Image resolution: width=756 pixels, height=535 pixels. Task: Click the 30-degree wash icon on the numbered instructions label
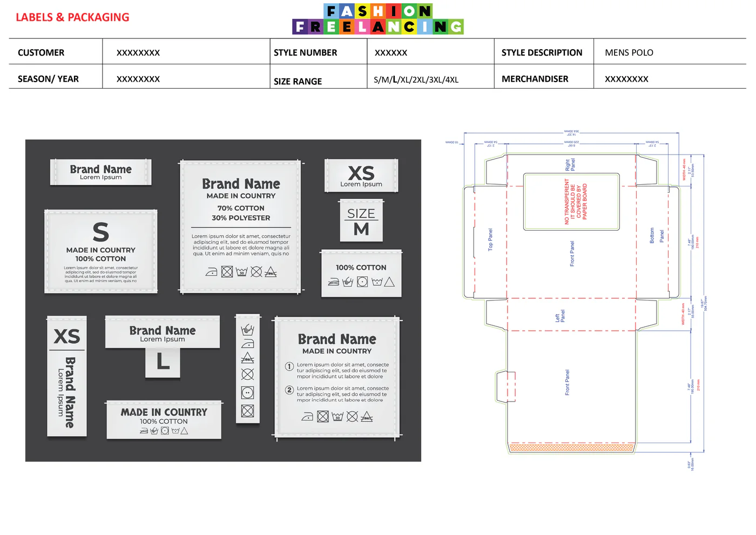coord(337,416)
